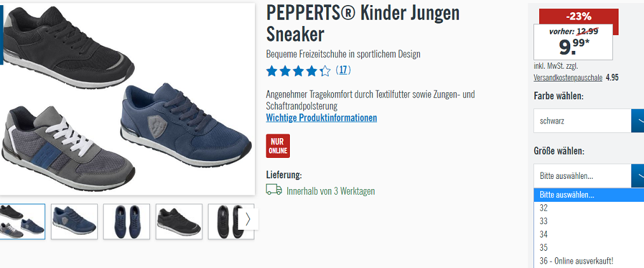644x268 pixels.
Task: Select the Bitte auswählen highlighted option
Action: (589, 195)
